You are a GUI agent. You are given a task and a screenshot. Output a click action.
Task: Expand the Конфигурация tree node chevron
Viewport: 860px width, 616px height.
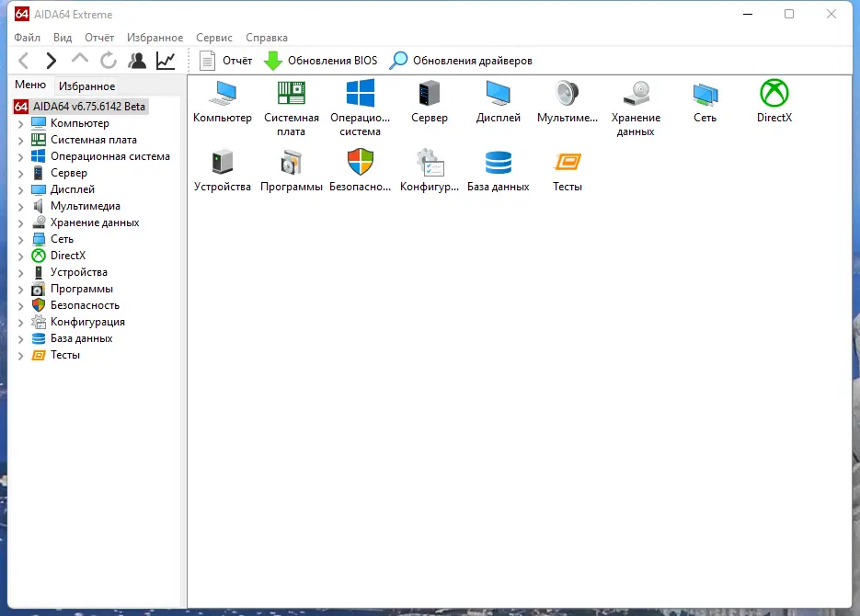21,322
